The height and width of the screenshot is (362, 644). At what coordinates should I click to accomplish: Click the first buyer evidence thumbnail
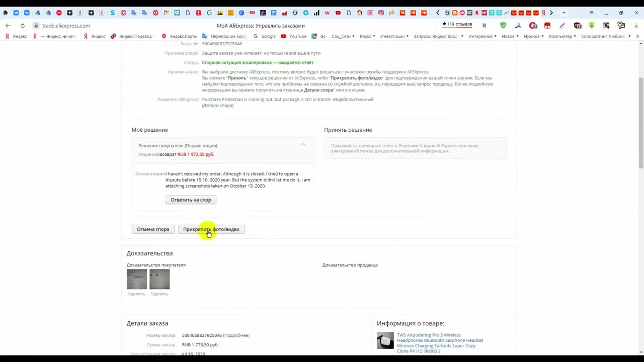[x=136, y=278]
